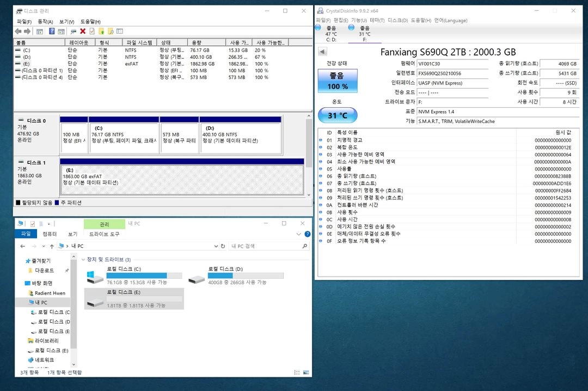This screenshot has width=588, height=391.
Task: Open recent locations dropdown next to forward arrow
Action: pyautogui.click(x=44, y=246)
